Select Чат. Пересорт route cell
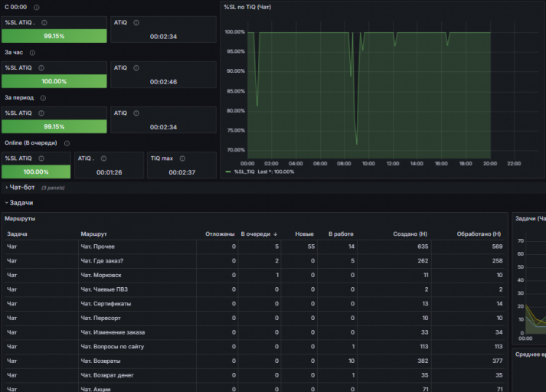The width and height of the screenshot is (546, 392). tap(137, 318)
